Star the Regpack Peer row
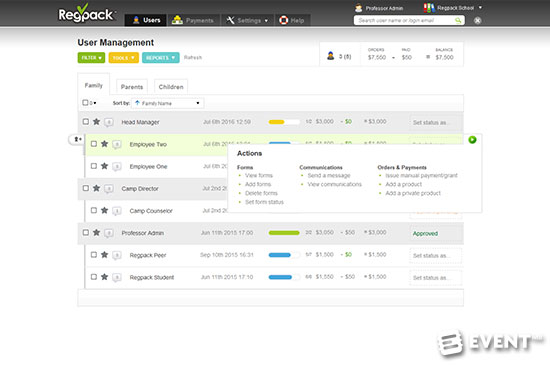 [x=104, y=255]
